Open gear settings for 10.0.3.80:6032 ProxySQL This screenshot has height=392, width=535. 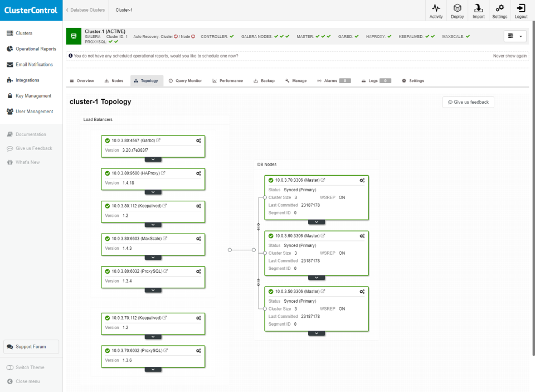pyautogui.click(x=198, y=272)
